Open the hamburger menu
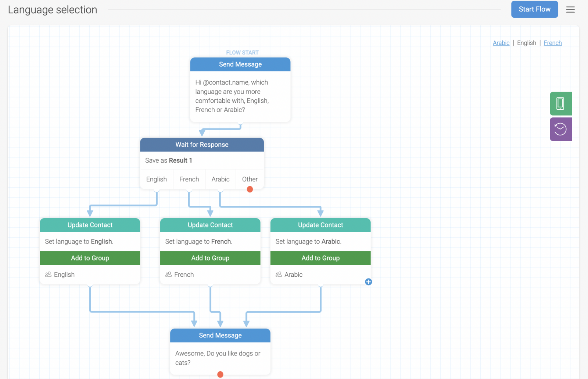This screenshot has height=379, width=588. click(570, 10)
